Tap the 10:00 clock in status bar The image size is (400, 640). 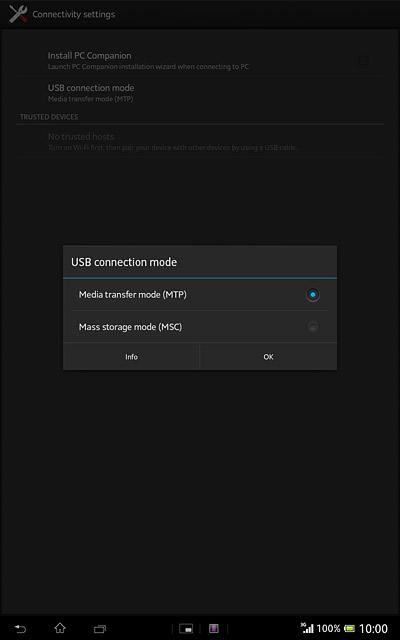(373, 628)
